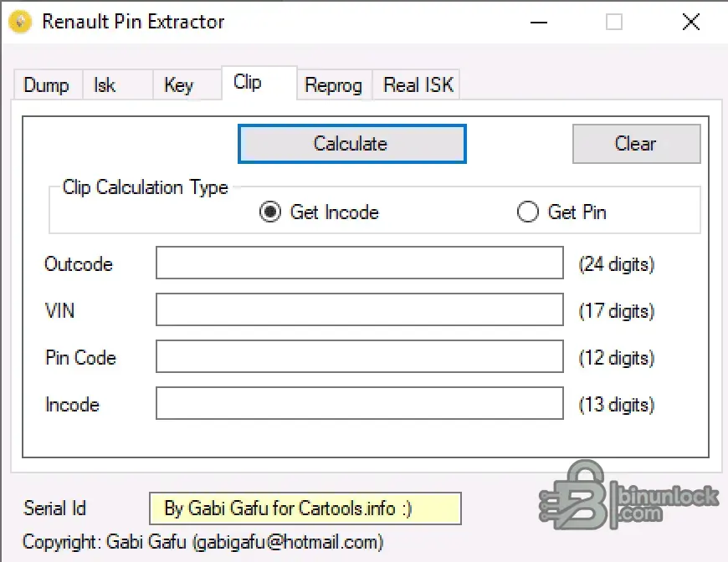
Task: Focus the Outcode input field
Action: pos(360,263)
